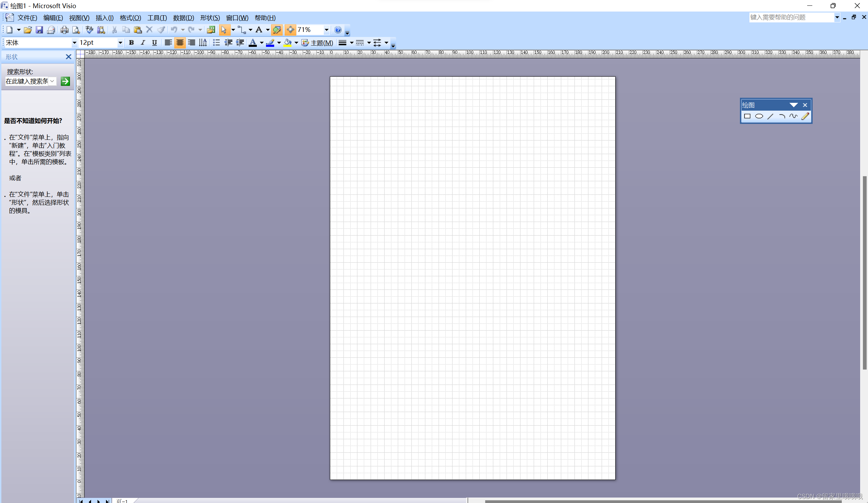The height and width of the screenshot is (503, 868).
Task: Toggle Center alignment
Action: 180,43
